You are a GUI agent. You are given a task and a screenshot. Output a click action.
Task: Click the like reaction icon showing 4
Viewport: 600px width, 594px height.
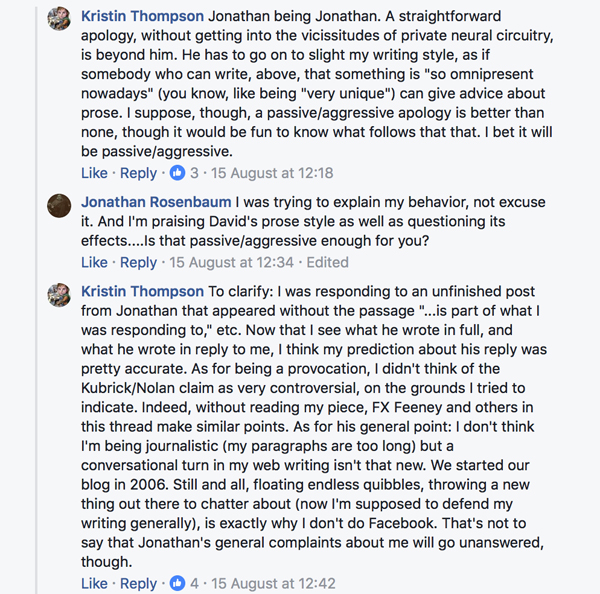tap(178, 583)
